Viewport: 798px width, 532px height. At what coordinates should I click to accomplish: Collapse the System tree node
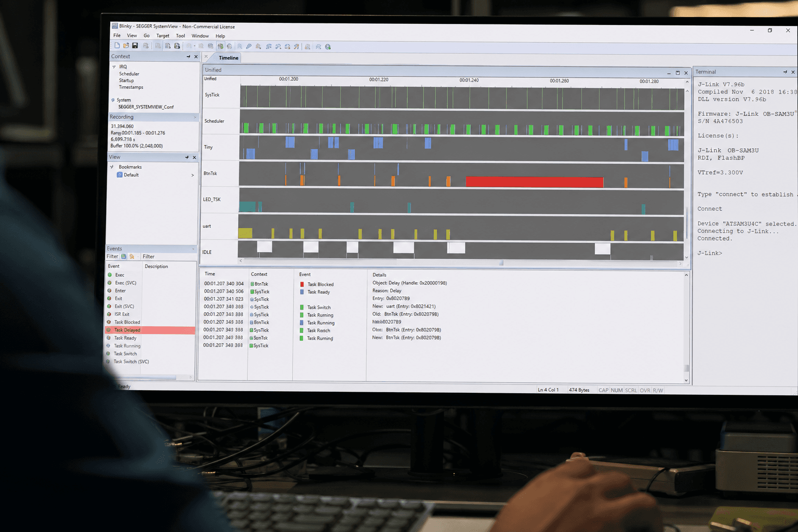(x=113, y=100)
